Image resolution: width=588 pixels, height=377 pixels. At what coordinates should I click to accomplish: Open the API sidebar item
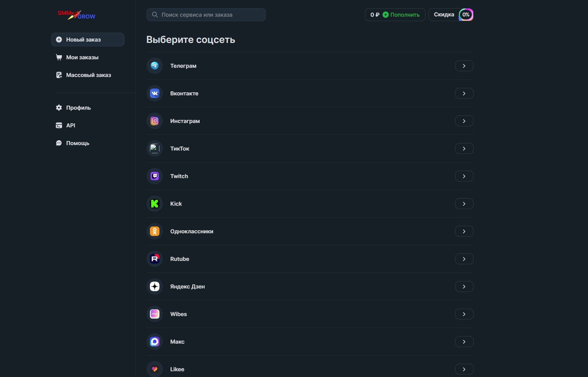pos(71,125)
